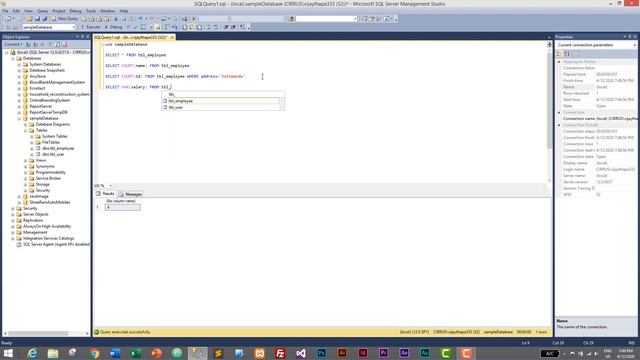Toggle auto-hide pin on Object Explorer panel
This screenshot has height=360, width=640.
(x=82, y=37)
